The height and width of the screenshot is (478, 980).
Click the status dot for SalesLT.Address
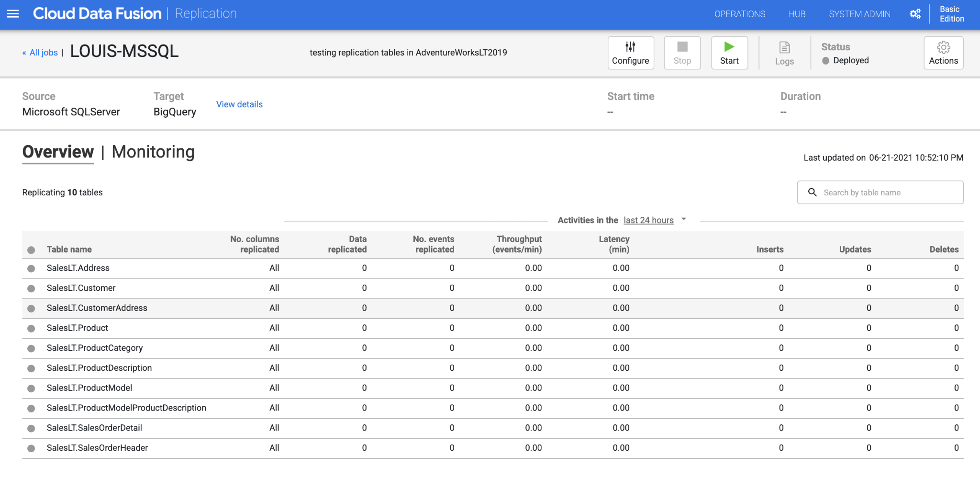pos(31,268)
